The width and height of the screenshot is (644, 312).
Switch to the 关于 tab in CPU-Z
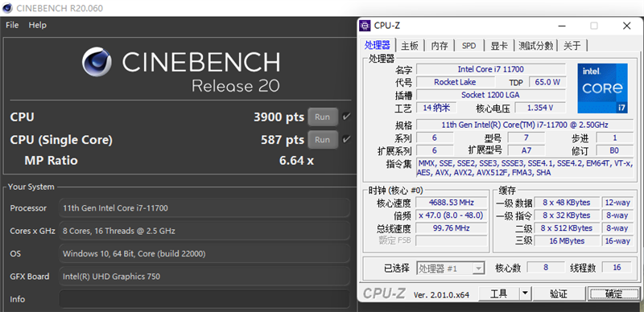572,46
